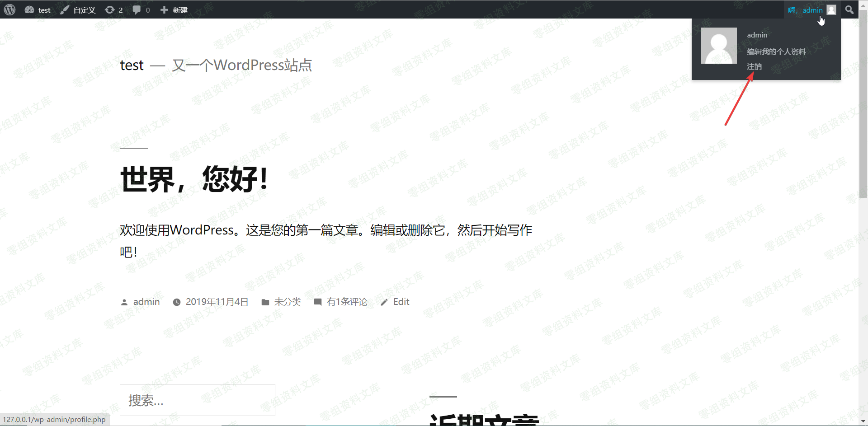868x426 pixels.
Task: Click the small admin avatar in toolbar
Action: (831, 10)
